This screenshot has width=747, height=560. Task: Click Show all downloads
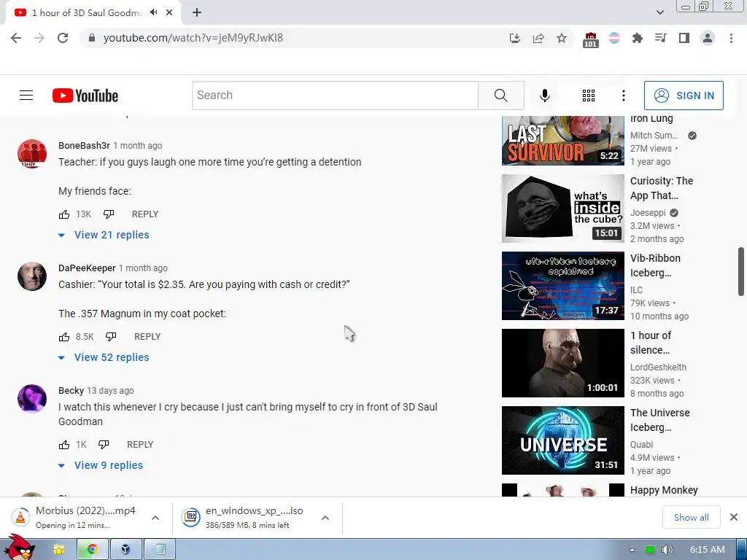pyautogui.click(x=691, y=517)
